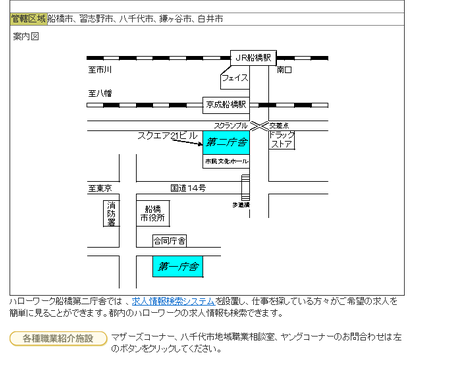Click the 合同庁舎 box on map

[169, 241]
